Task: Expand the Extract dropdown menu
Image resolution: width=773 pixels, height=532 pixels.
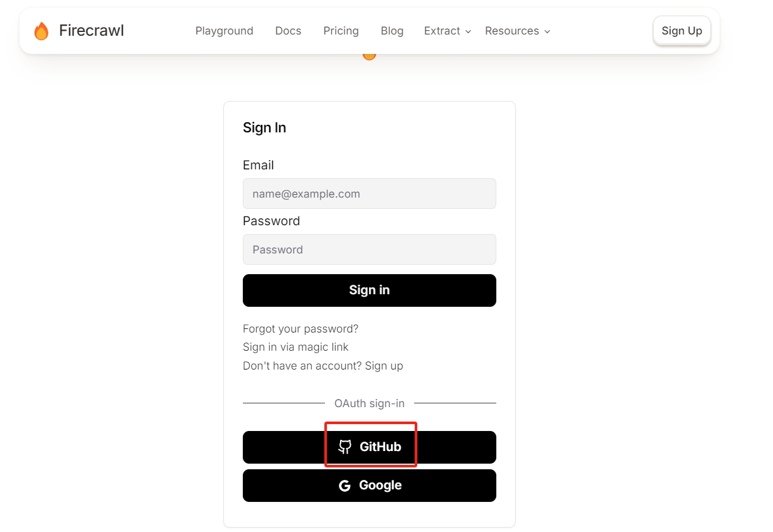Action: 447,31
